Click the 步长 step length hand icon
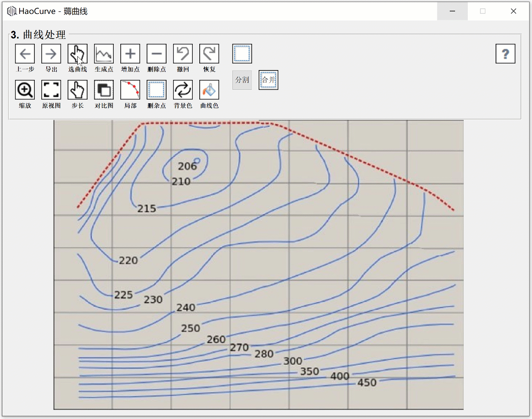The image size is (532, 419). [77, 90]
